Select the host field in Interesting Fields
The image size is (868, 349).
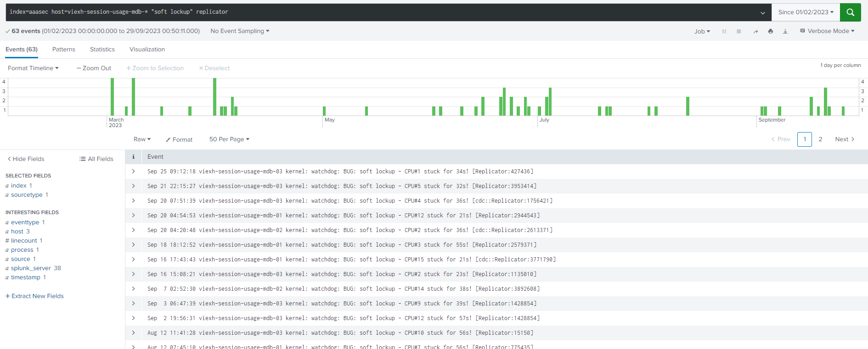17,232
